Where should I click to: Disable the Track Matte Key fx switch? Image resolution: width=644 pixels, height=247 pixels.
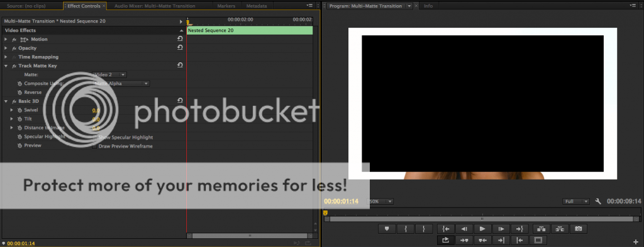tap(14, 66)
